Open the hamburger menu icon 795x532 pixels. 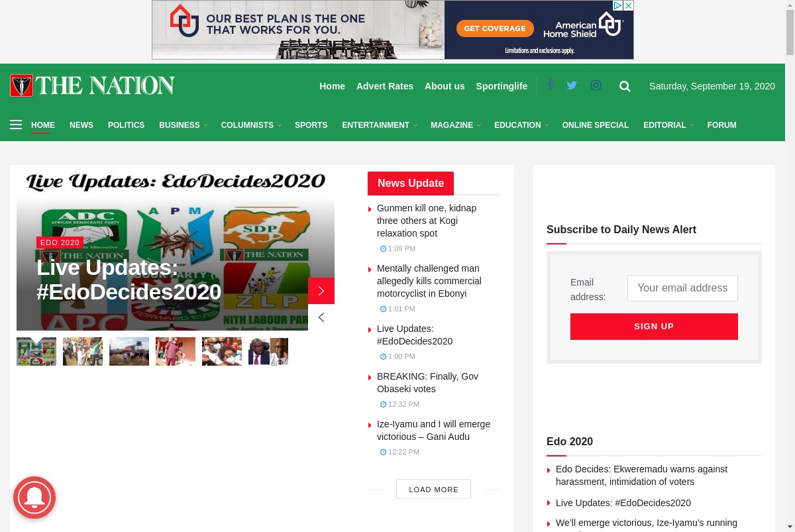pos(16,125)
